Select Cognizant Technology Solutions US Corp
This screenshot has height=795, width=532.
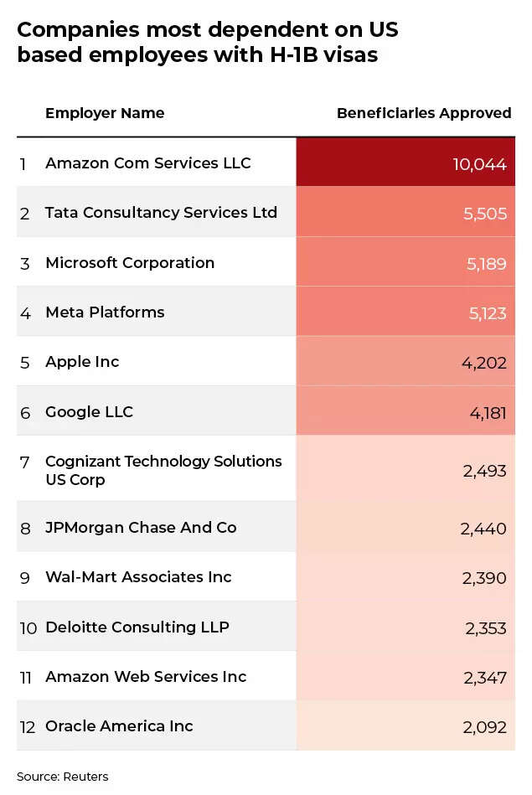163,470
